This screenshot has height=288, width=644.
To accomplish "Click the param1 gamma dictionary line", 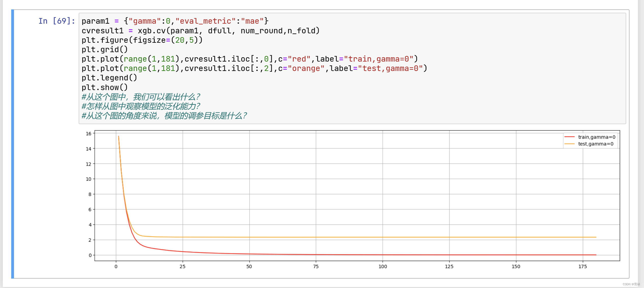I will 175,21.
